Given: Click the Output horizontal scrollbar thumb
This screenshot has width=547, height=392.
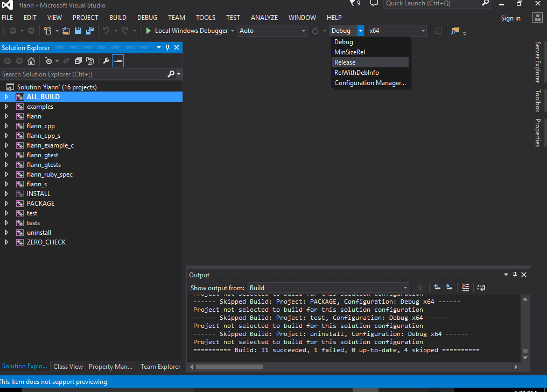Looking at the screenshot, I should (229, 367).
